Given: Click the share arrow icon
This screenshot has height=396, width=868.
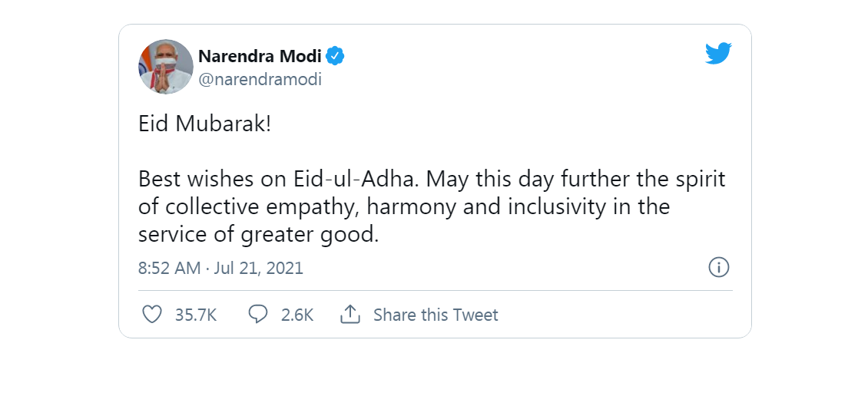Looking at the screenshot, I should [x=350, y=315].
